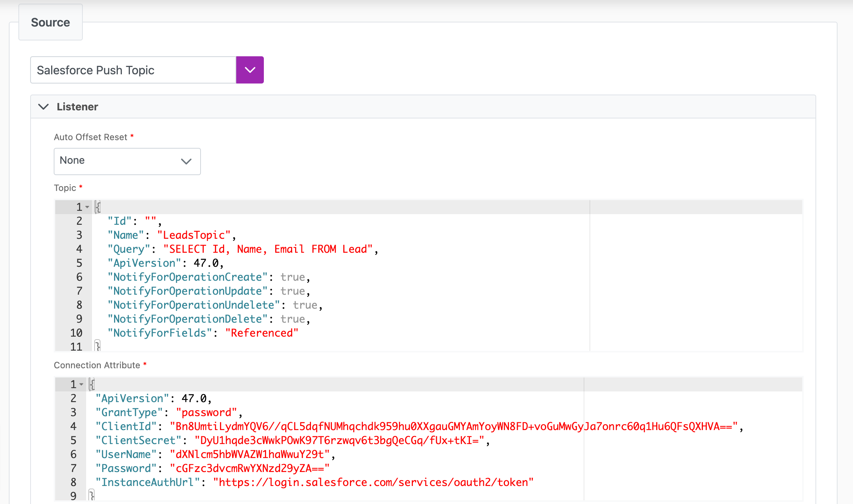The width and height of the screenshot is (853, 504).
Task: Click the UserName encoded value
Action: (249, 454)
